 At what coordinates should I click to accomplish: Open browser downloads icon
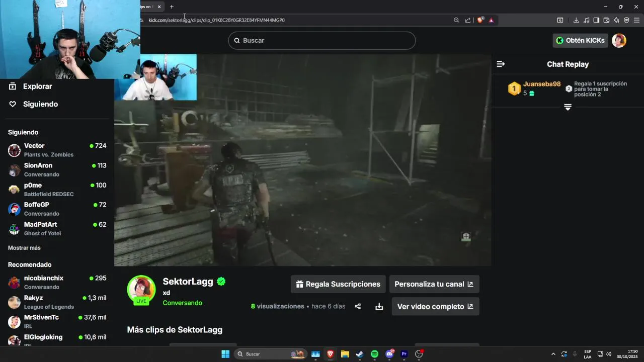tap(576, 20)
